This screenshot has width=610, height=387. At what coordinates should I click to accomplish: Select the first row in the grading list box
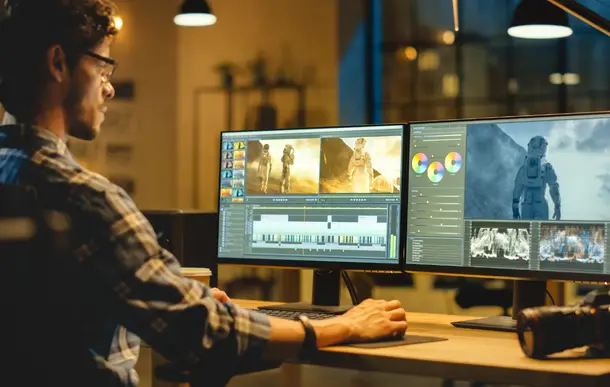pos(417,241)
